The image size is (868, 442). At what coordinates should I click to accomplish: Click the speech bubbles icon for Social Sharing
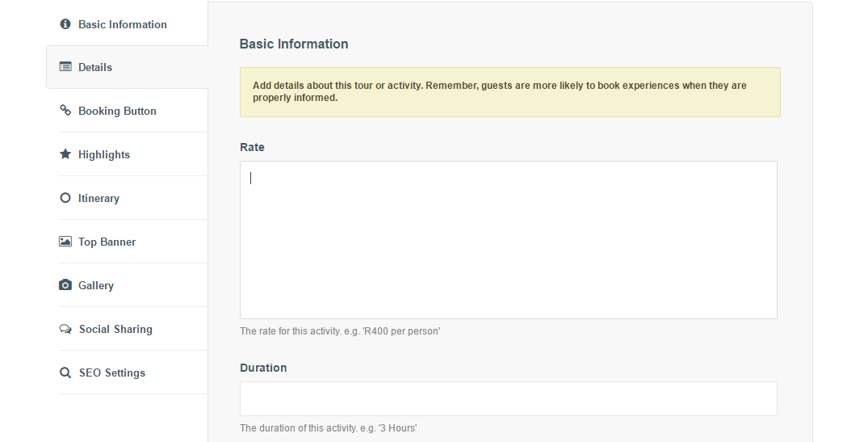point(65,329)
